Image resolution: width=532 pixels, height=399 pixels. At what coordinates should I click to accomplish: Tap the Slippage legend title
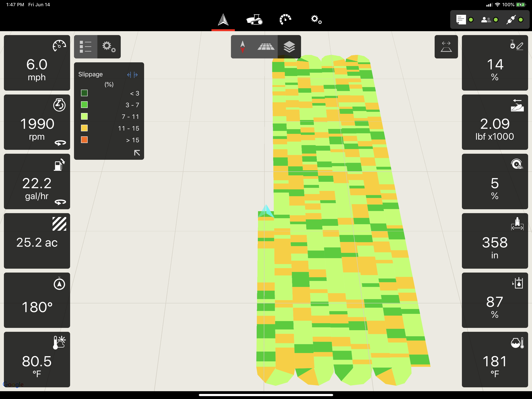pyautogui.click(x=90, y=74)
